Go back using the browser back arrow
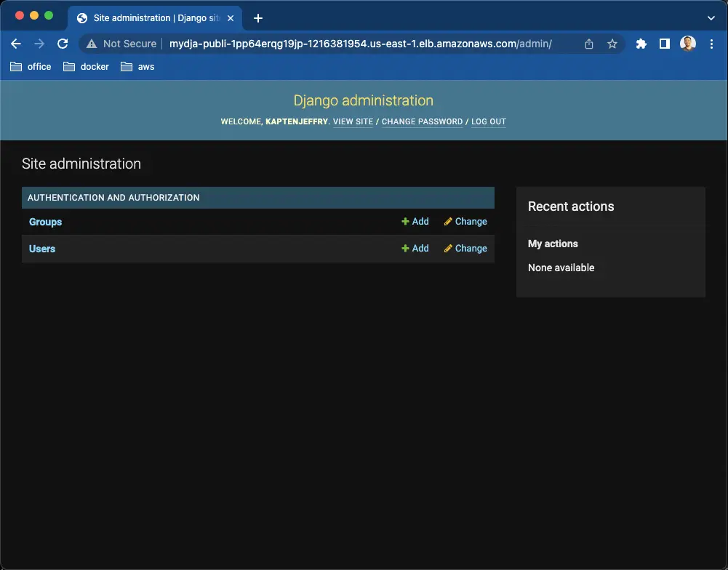The width and height of the screenshot is (728, 570). click(16, 44)
